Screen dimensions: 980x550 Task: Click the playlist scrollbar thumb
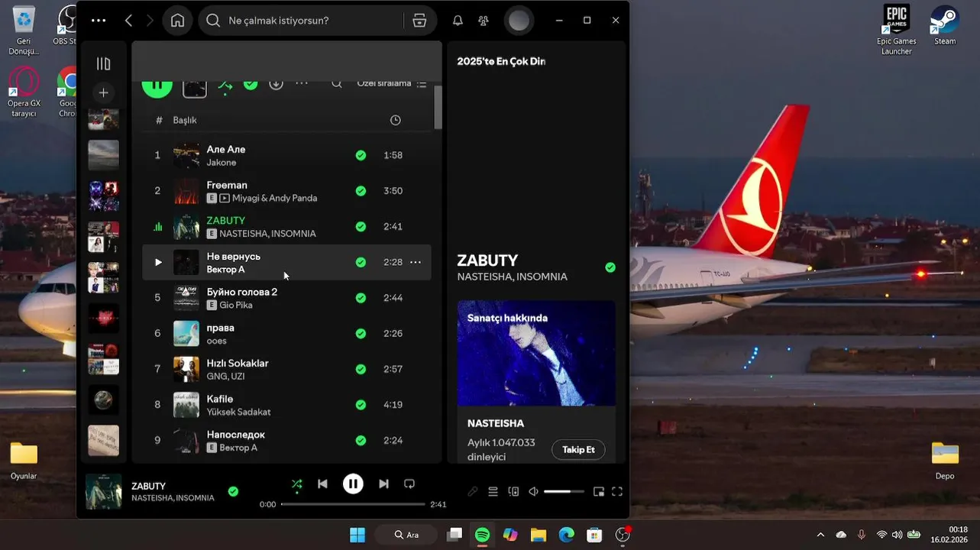pyautogui.click(x=438, y=107)
